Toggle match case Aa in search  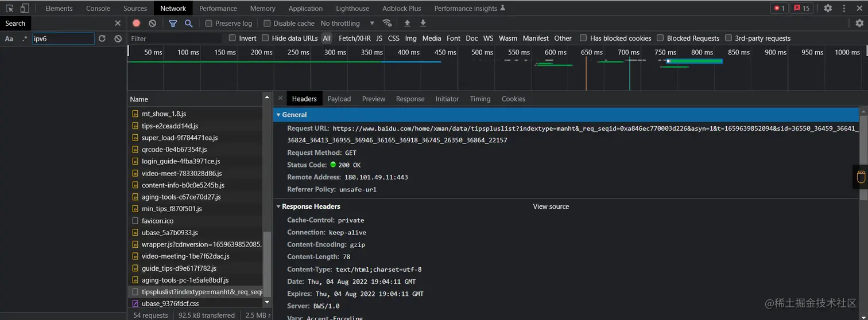(x=9, y=38)
